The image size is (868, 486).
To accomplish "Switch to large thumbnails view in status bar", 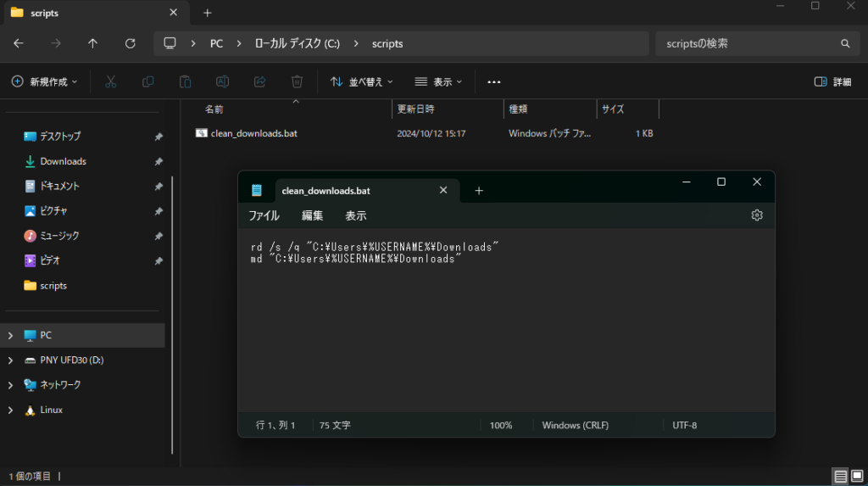I will pyautogui.click(x=858, y=477).
